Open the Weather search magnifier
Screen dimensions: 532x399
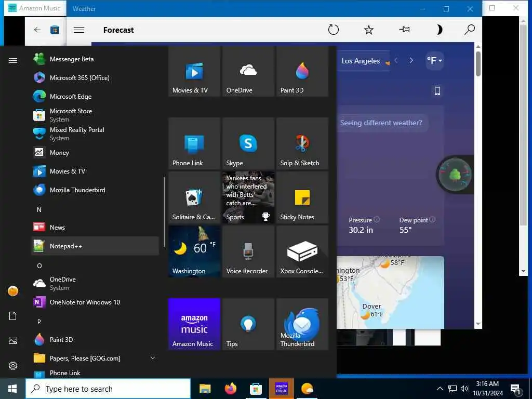(x=470, y=30)
